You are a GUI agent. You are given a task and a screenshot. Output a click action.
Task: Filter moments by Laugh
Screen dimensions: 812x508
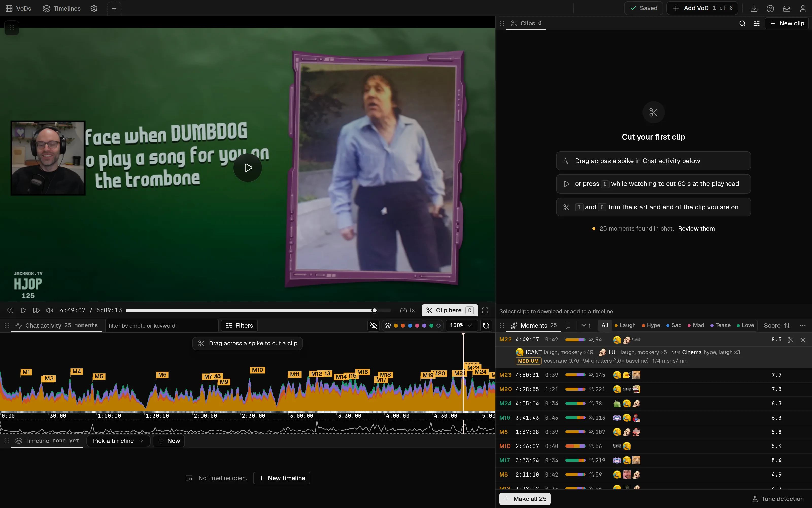click(625, 325)
